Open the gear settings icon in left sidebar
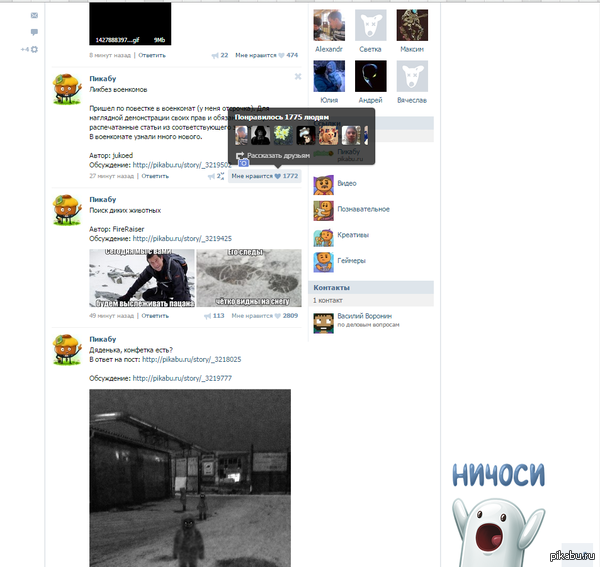The image size is (600, 567). coord(34,48)
